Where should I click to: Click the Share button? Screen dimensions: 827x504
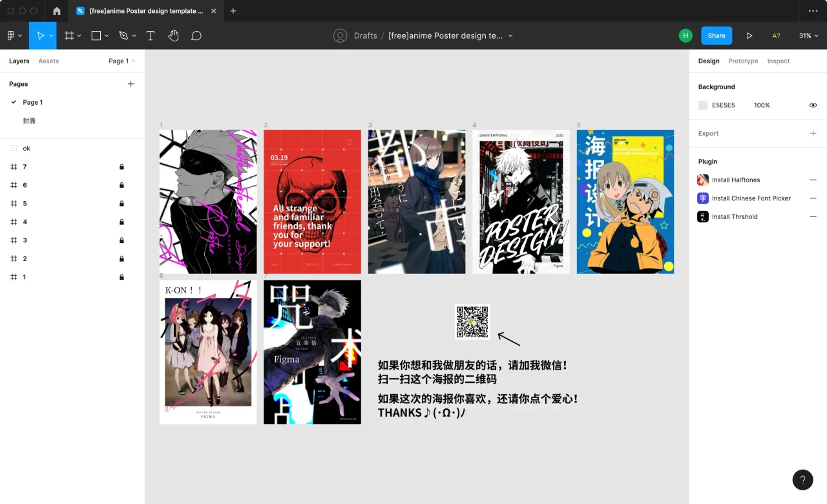pos(717,36)
